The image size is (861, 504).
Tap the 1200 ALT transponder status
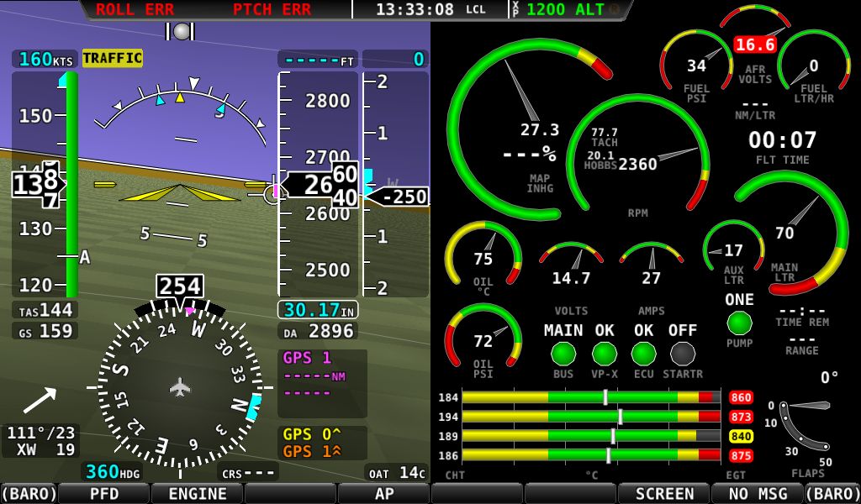pos(566,9)
